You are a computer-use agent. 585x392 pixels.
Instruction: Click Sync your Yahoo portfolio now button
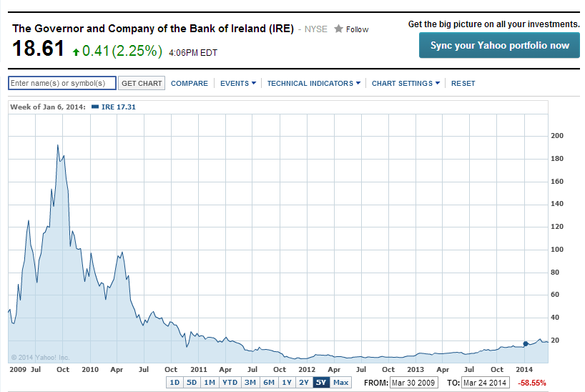point(499,45)
